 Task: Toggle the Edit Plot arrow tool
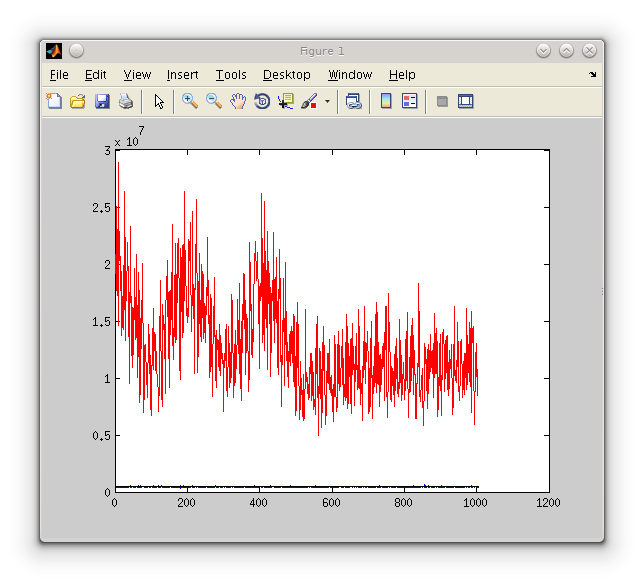click(159, 101)
